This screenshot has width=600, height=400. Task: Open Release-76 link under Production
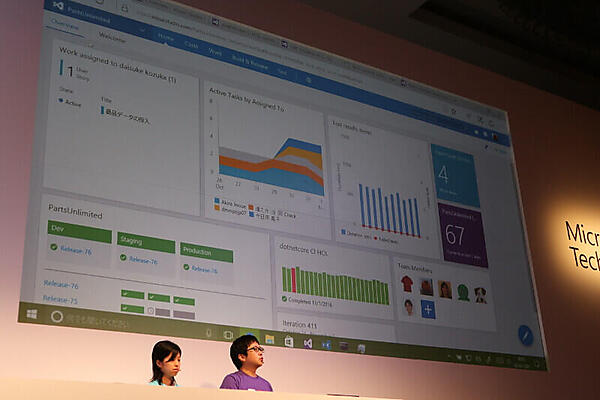click(204, 269)
